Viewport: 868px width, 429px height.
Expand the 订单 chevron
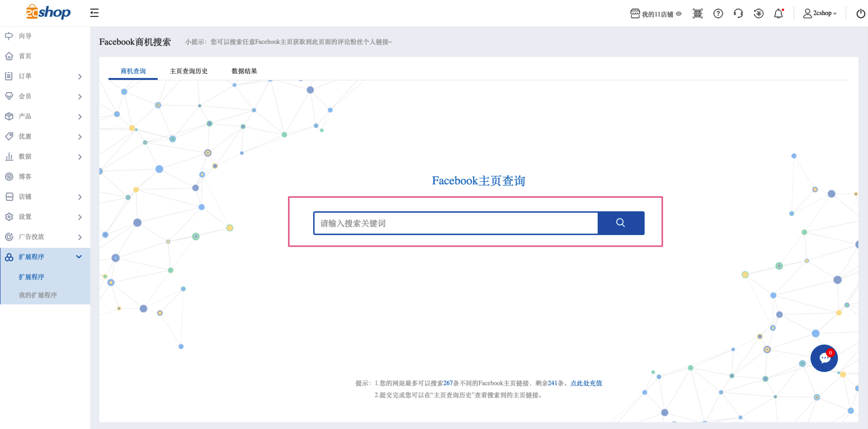click(80, 77)
